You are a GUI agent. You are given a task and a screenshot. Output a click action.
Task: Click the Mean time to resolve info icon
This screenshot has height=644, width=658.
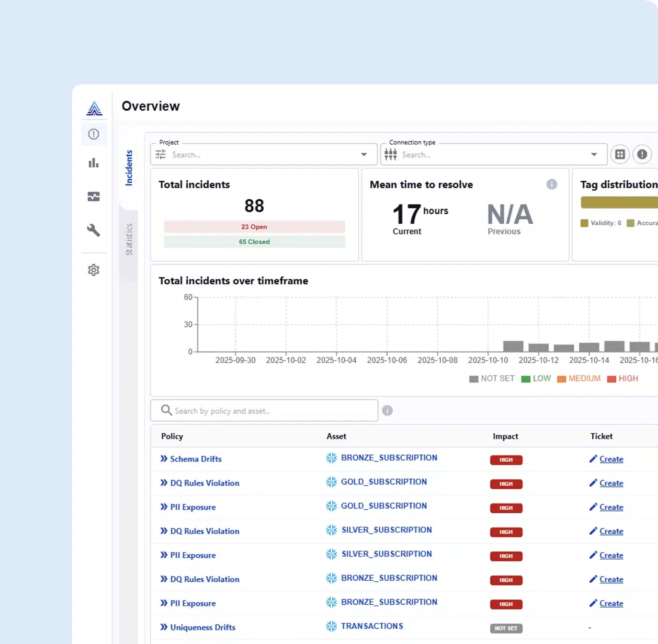[x=552, y=184]
